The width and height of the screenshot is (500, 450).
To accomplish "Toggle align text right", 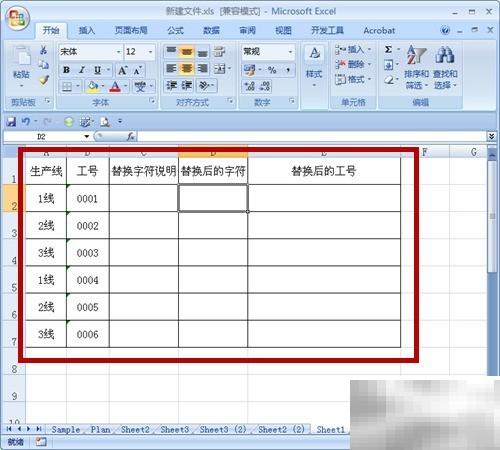I will pos(202,69).
